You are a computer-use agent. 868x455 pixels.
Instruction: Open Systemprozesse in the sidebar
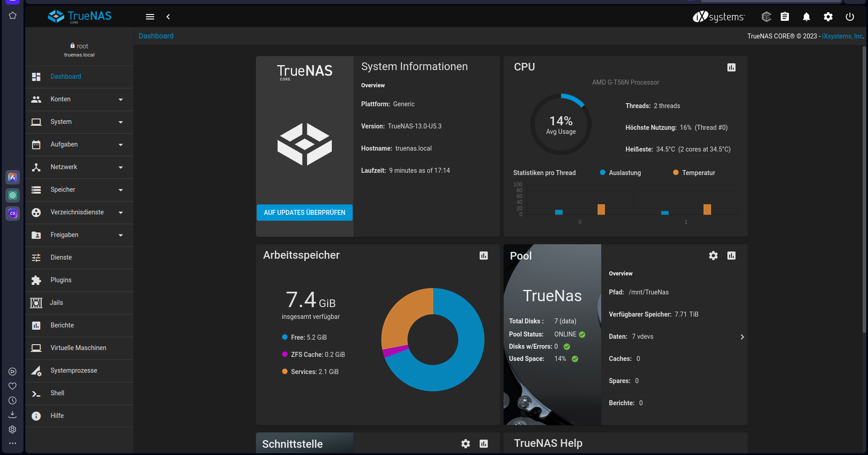80,371
